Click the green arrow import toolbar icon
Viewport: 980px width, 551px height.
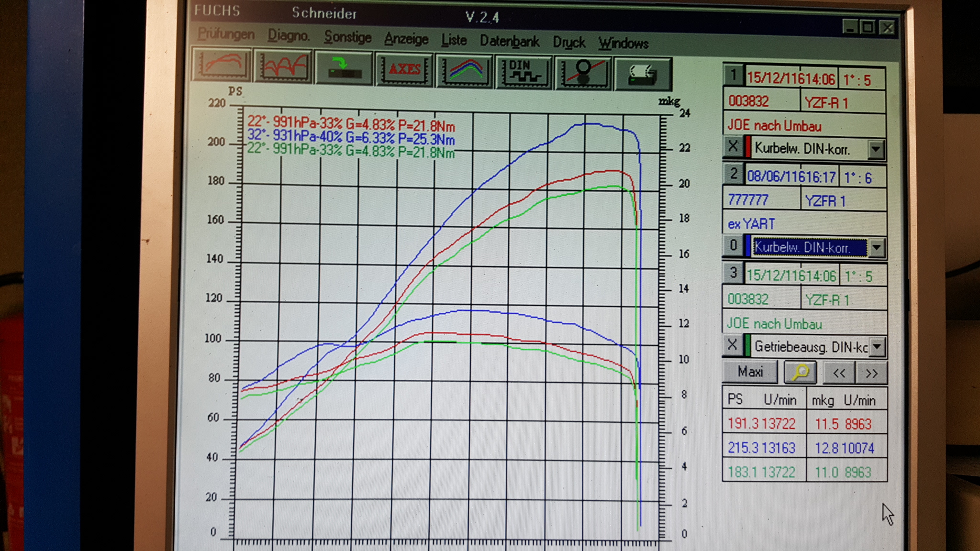click(x=344, y=68)
